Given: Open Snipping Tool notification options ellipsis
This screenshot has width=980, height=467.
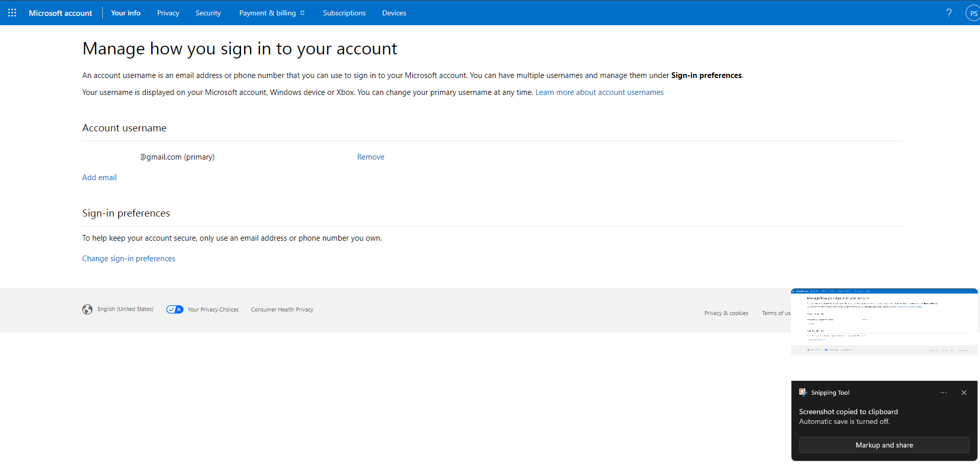Looking at the screenshot, I should (944, 393).
